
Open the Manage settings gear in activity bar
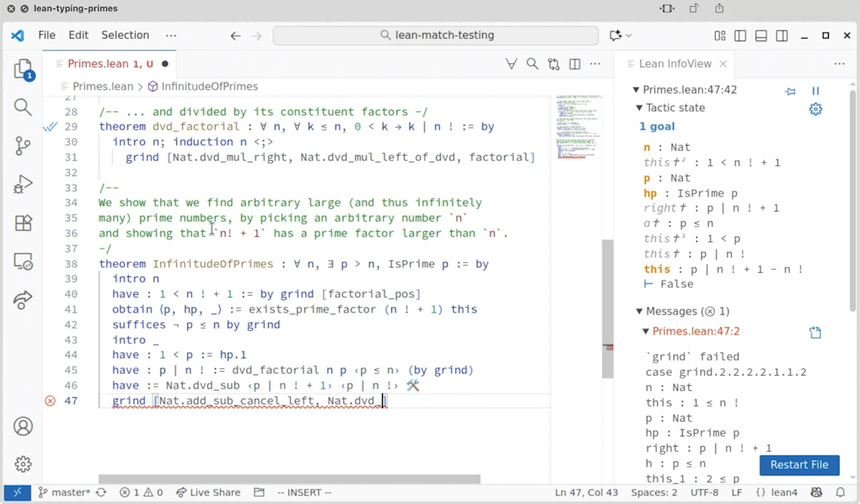pos(23,464)
